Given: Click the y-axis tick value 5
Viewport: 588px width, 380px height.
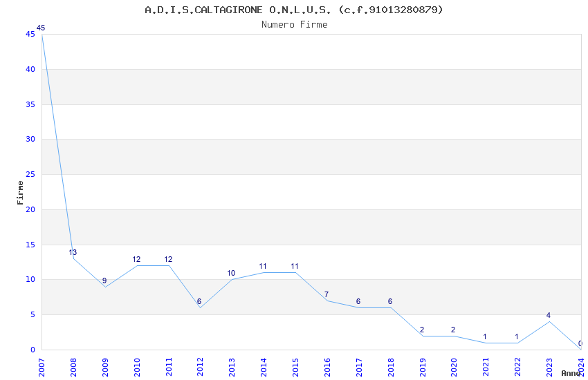Looking at the screenshot, I should point(33,315).
